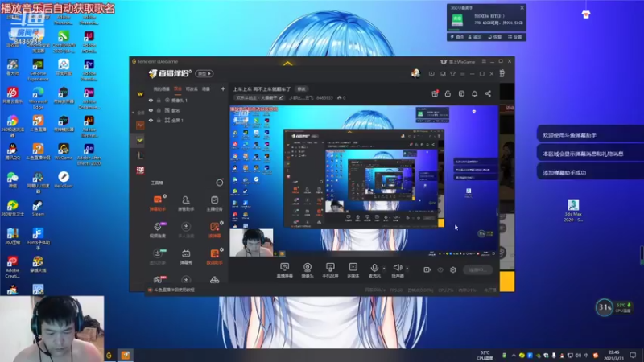Lock the 摄像头 1 layer

(x=159, y=100)
